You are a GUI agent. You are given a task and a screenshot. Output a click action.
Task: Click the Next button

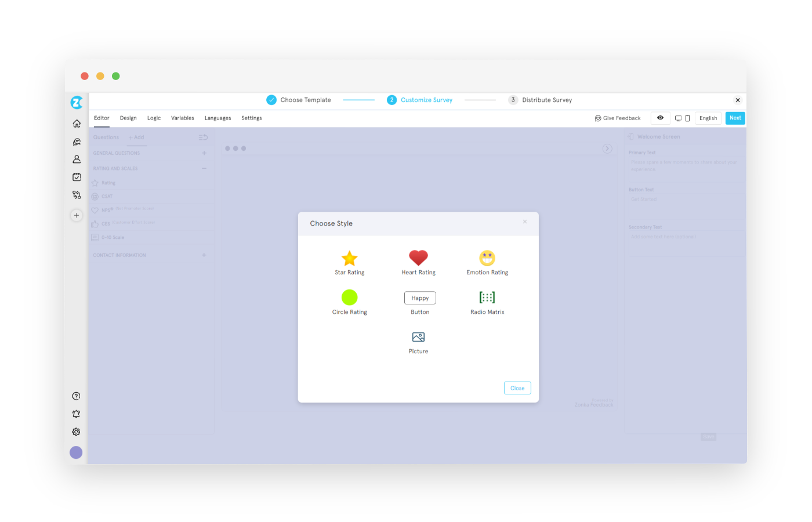pos(735,118)
